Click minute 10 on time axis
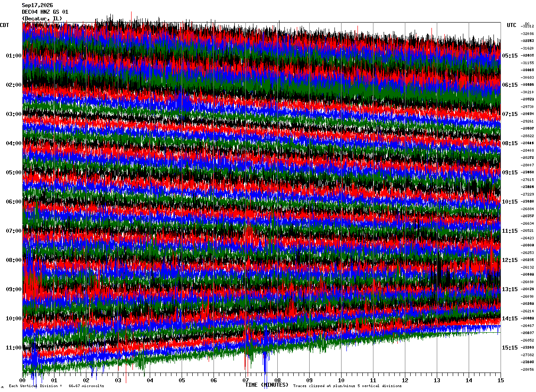The height and width of the screenshot is (392, 536). pyautogui.click(x=341, y=380)
